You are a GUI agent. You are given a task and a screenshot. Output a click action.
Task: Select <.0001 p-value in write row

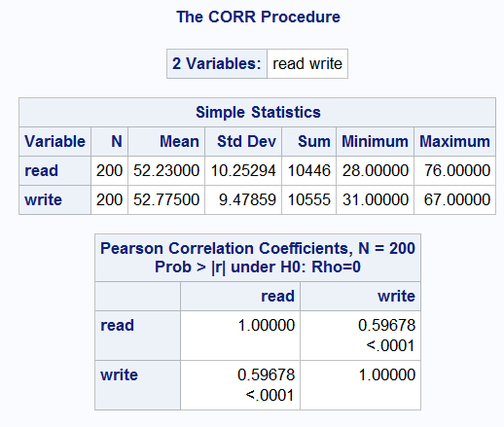270,395
